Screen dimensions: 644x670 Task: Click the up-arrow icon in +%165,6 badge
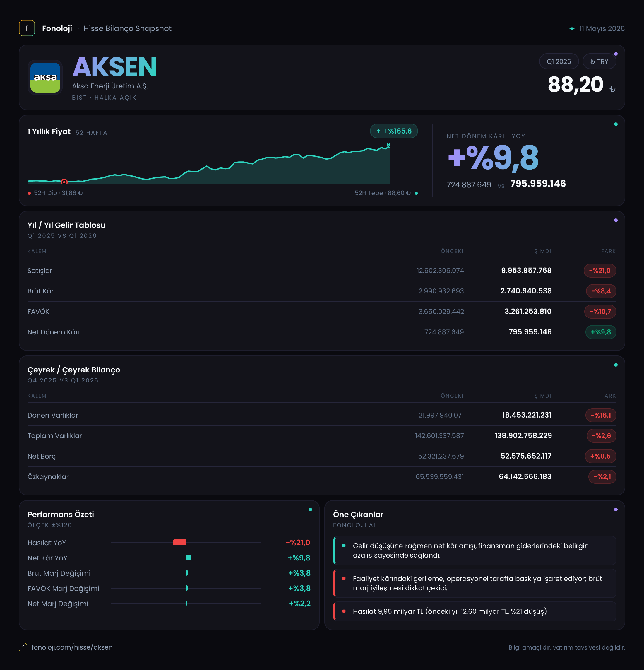(x=378, y=131)
